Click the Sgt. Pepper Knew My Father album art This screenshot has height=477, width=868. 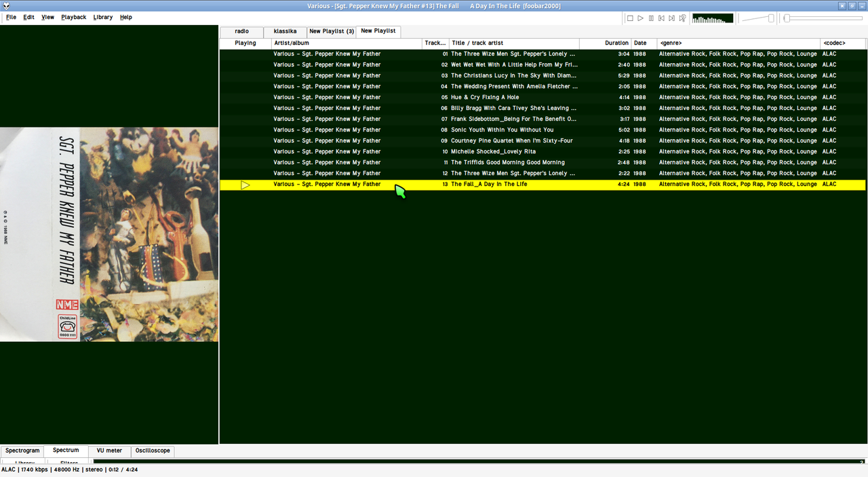pos(109,234)
